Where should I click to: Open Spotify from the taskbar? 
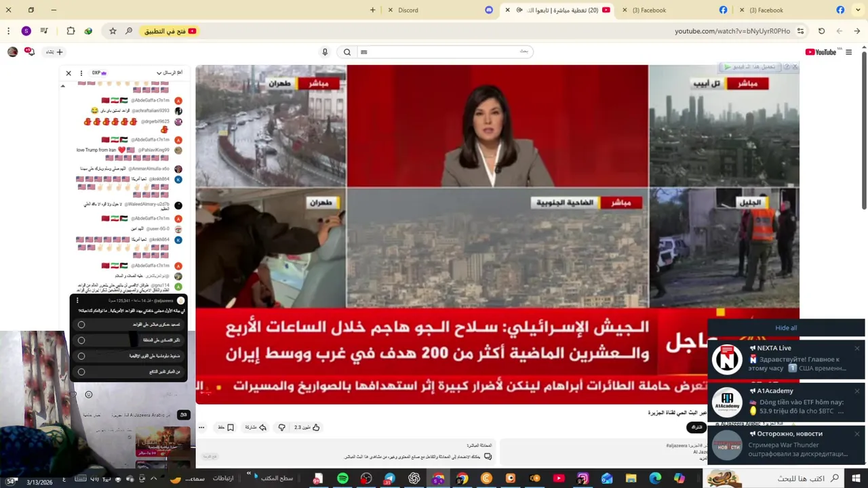(342, 479)
